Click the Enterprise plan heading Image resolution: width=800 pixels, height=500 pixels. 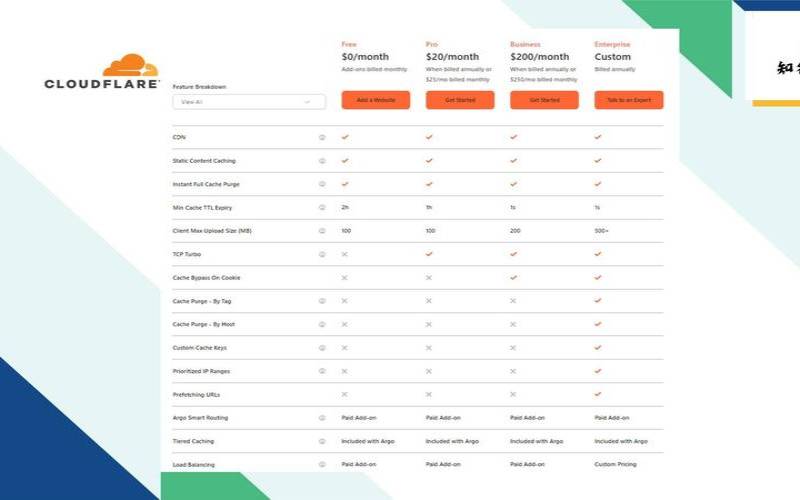(x=612, y=45)
